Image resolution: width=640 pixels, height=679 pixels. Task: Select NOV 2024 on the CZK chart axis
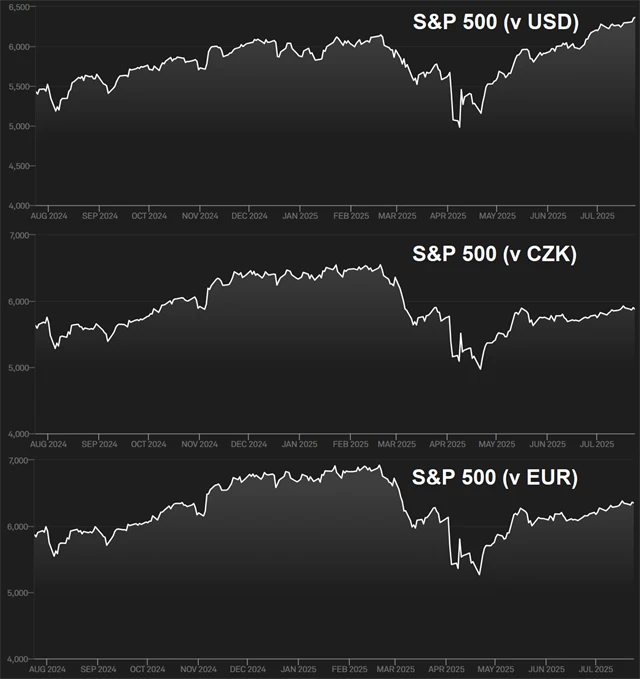[x=199, y=443]
